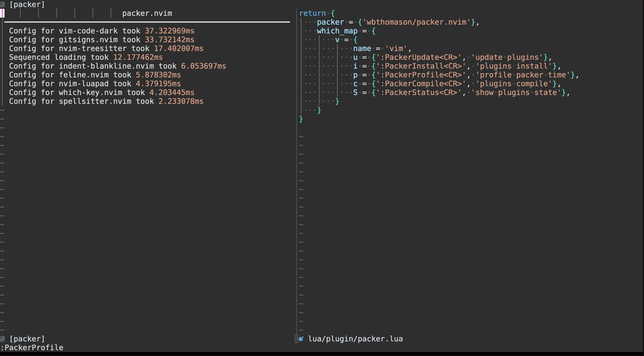644x356 pixels.
Task: Click the which-key.nvim config timing line
Action: coord(102,93)
